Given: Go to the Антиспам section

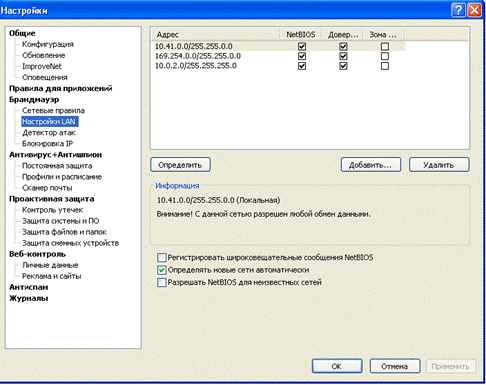Looking at the screenshot, I should coord(29,287).
